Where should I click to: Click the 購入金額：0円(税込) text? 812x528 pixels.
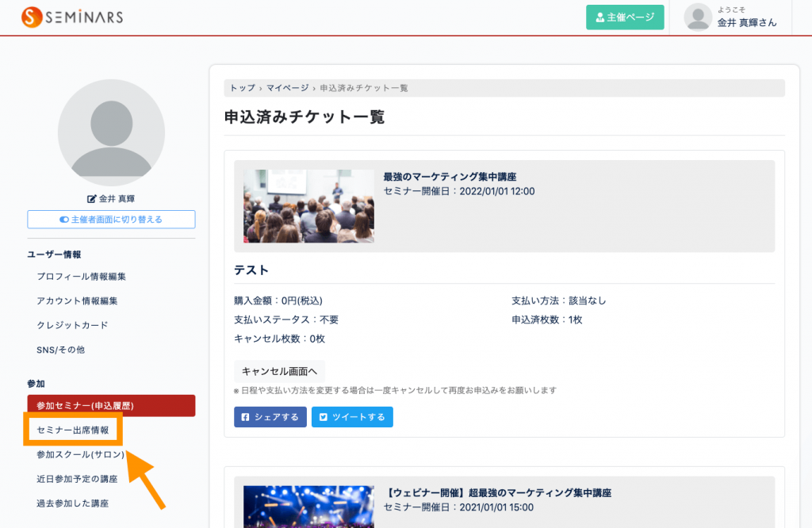point(278,300)
